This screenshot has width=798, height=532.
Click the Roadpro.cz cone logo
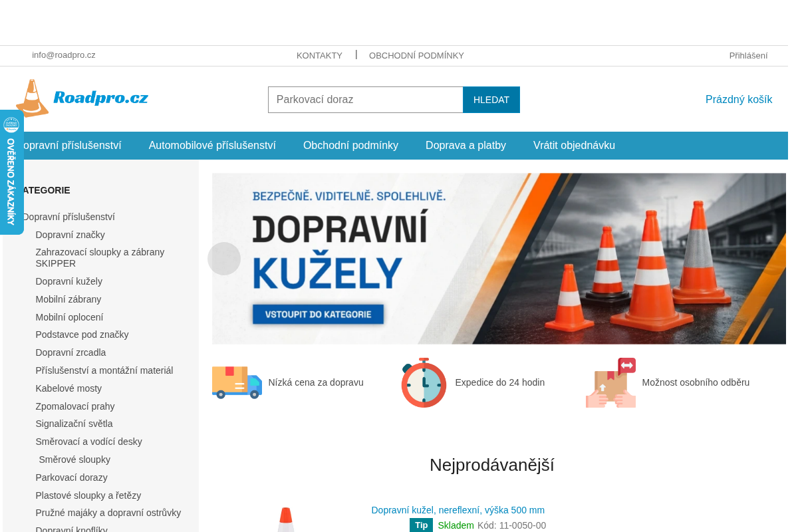point(82,98)
